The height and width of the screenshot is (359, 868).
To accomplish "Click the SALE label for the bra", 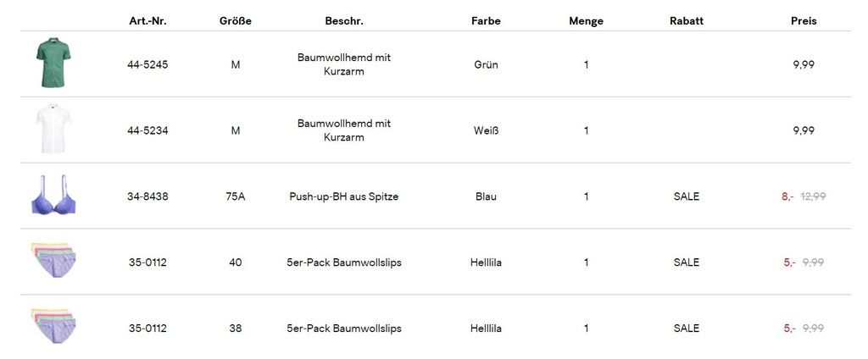I will (686, 196).
